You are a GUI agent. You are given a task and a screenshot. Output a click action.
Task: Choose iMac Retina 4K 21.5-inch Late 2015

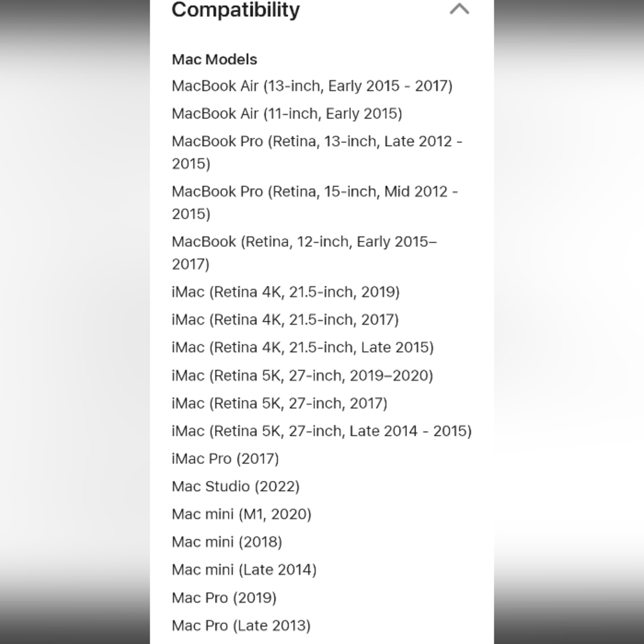[x=303, y=348]
